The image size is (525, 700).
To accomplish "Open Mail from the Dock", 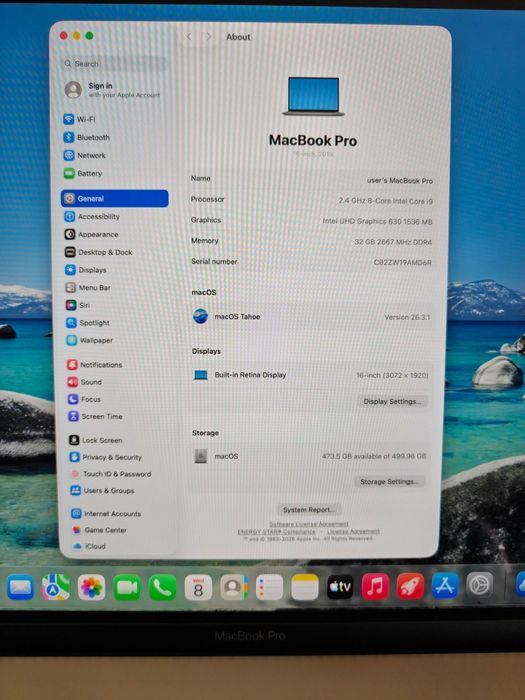I will [20, 587].
